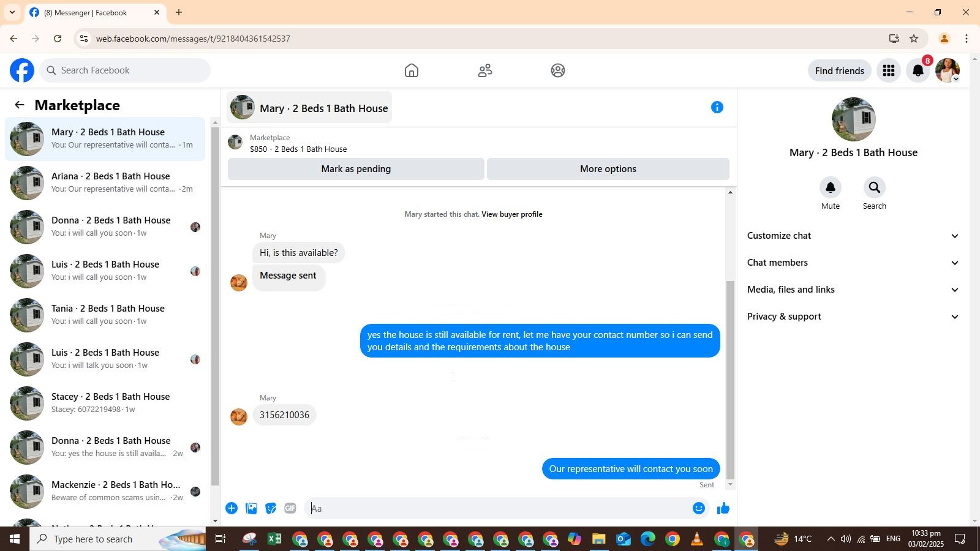The height and width of the screenshot is (551, 980).
Task: Open Ariana's 2 Beds 1 Bath House chat
Action: coord(105,183)
